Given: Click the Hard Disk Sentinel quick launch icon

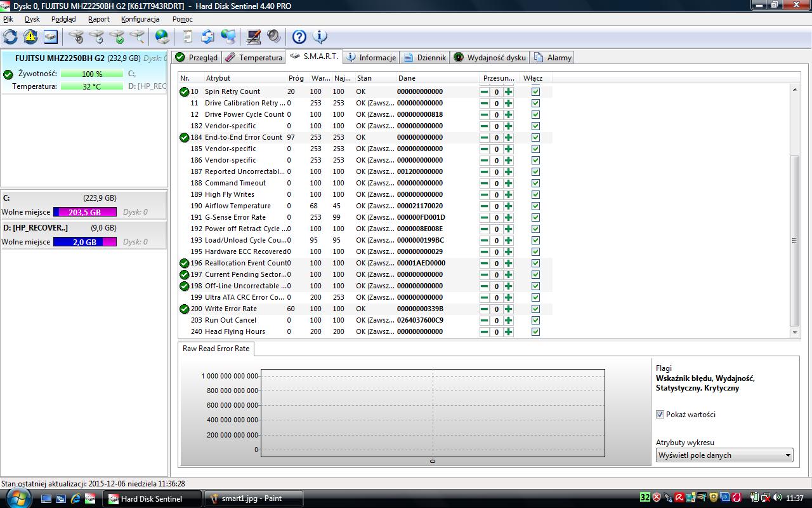Looking at the screenshot, I should click(91, 498).
